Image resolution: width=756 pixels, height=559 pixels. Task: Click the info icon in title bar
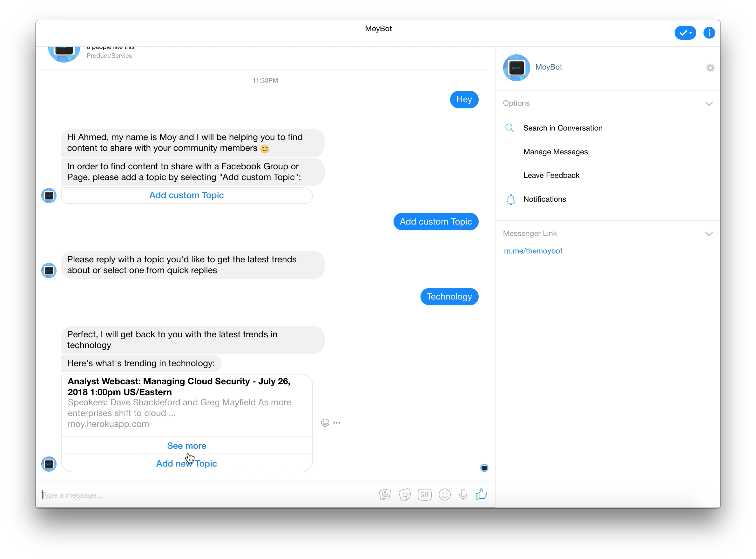tap(709, 33)
